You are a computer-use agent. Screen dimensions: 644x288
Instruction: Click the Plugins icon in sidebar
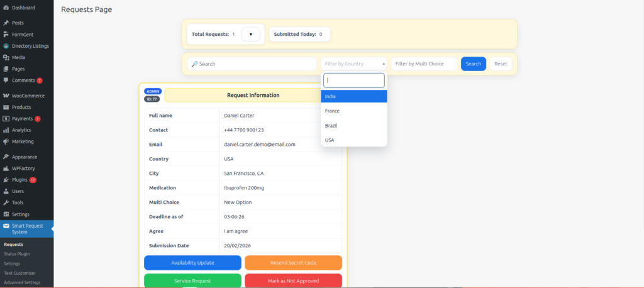click(x=6, y=180)
